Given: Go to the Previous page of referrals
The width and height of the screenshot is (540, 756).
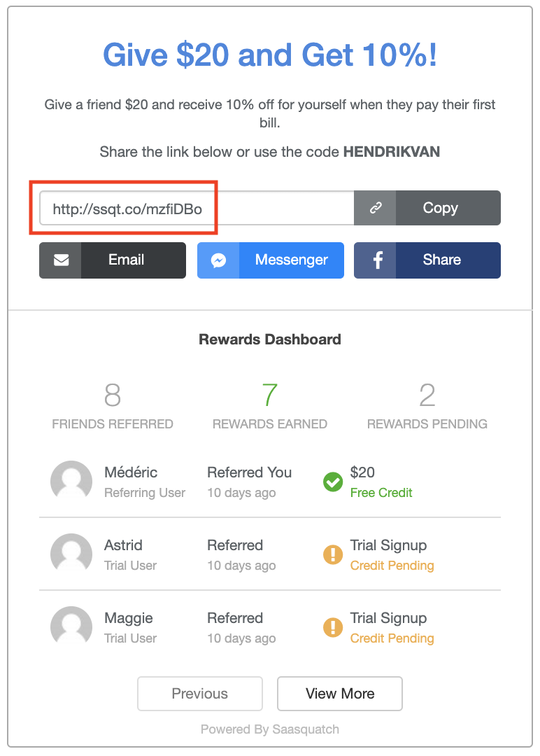Looking at the screenshot, I should pyautogui.click(x=200, y=694).
